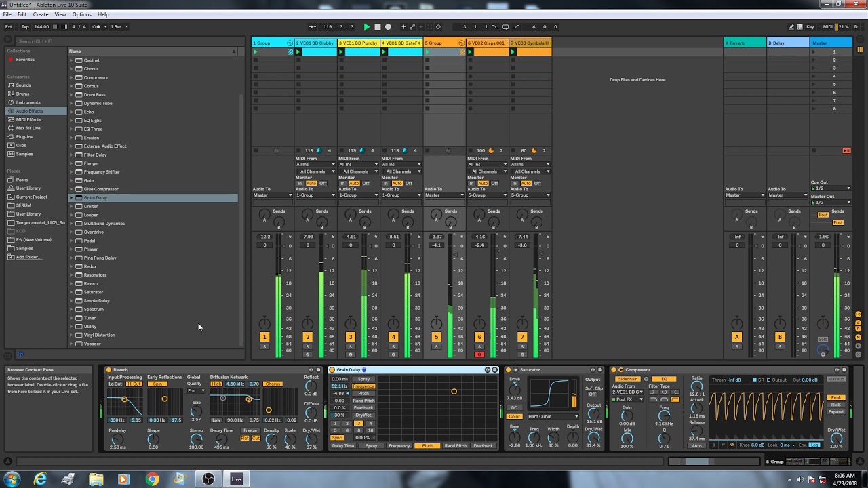Open the File menu
The height and width of the screenshot is (488, 868).
[x=7, y=14]
